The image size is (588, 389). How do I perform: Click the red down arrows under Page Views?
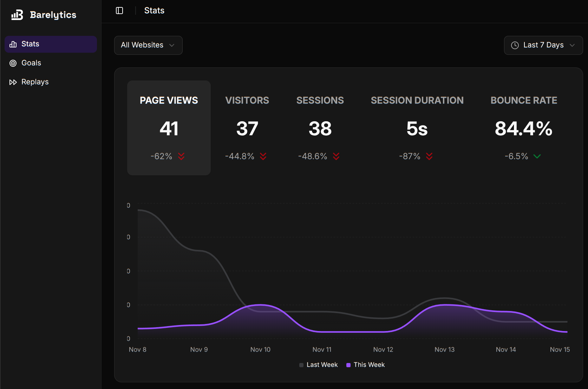point(181,156)
